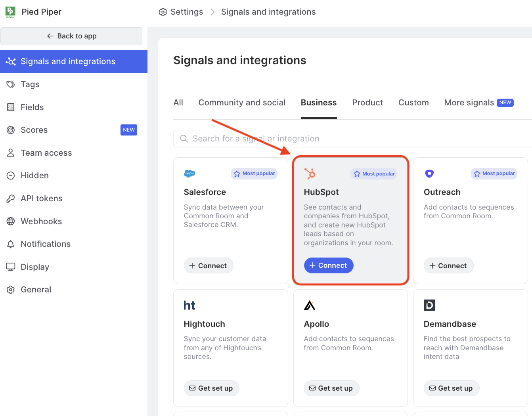Image resolution: width=532 pixels, height=416 pixels.
Task: Open General settings
Action: 74,290
